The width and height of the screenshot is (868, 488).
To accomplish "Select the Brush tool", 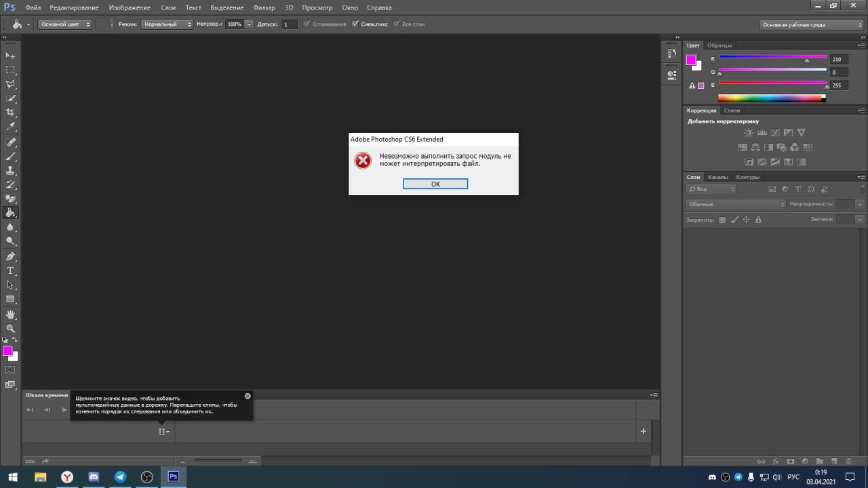I will tap(10, 157).
